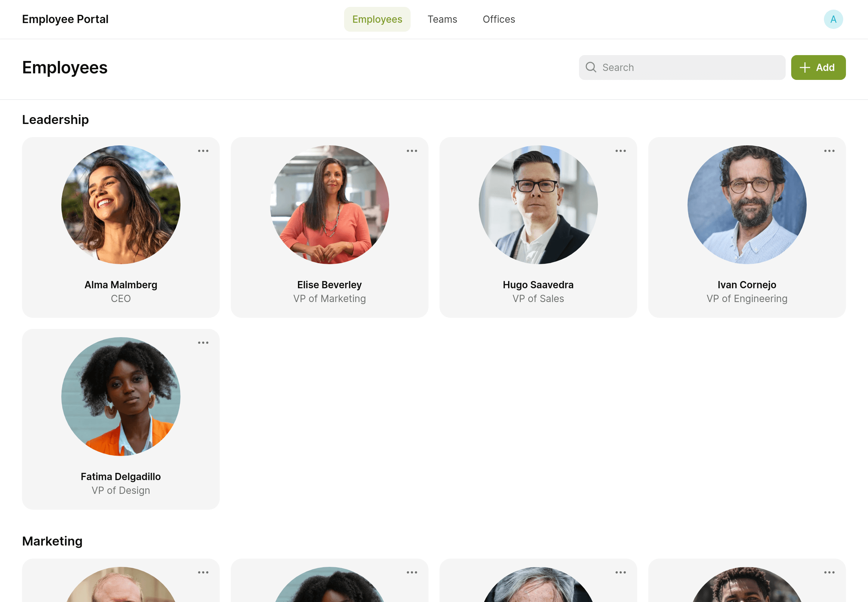Switch to the Employees tab

tap(377, 19)
